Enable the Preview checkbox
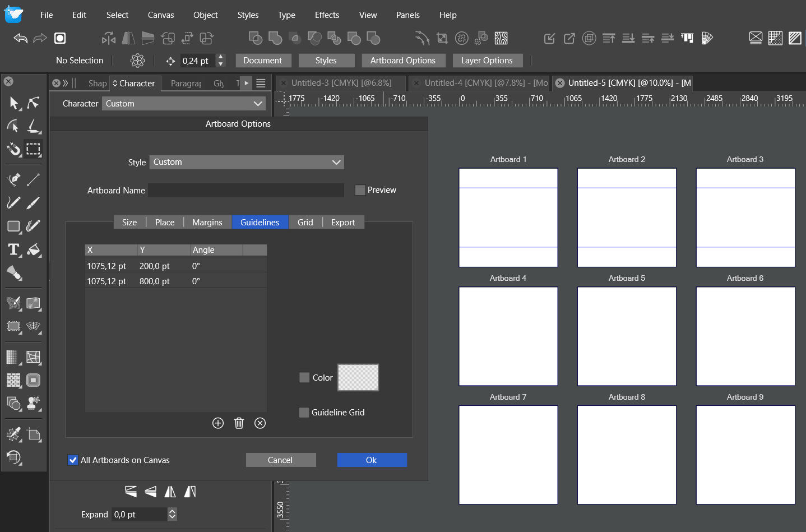Viewport: 806px width, 532px height. click(x=360, y=191)
